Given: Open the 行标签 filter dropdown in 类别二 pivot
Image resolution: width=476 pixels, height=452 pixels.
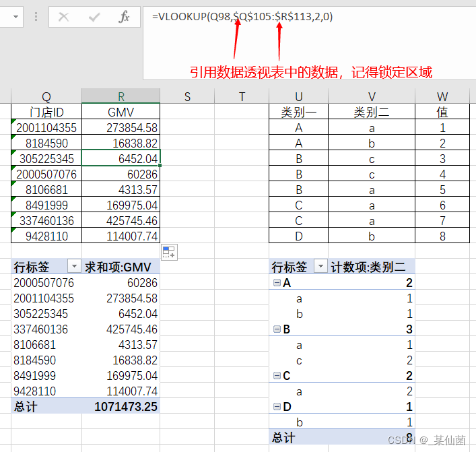Looking at the screenshot, I should pyautogui.click(x=320, y=267).
